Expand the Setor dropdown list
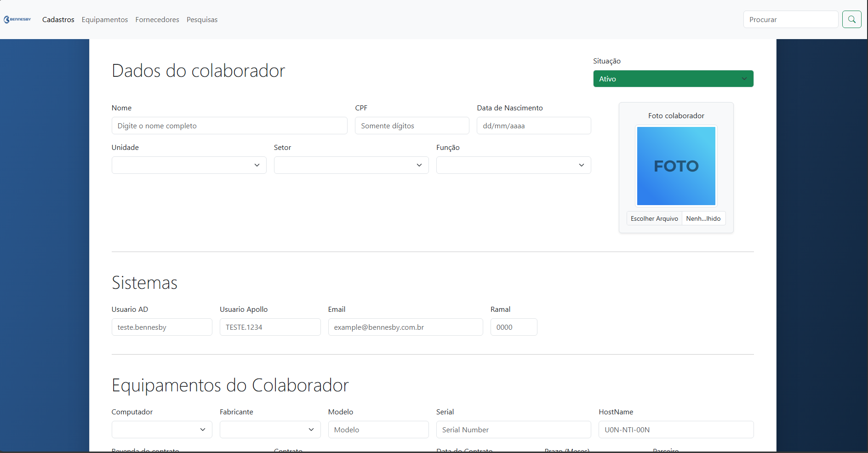Viewport: 868px width, 453px height. (351, 165)
